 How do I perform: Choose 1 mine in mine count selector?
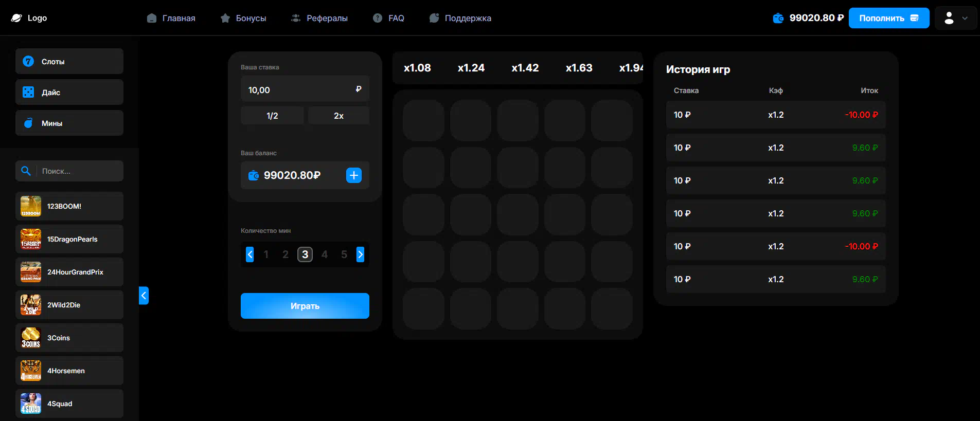pos(266,254)
